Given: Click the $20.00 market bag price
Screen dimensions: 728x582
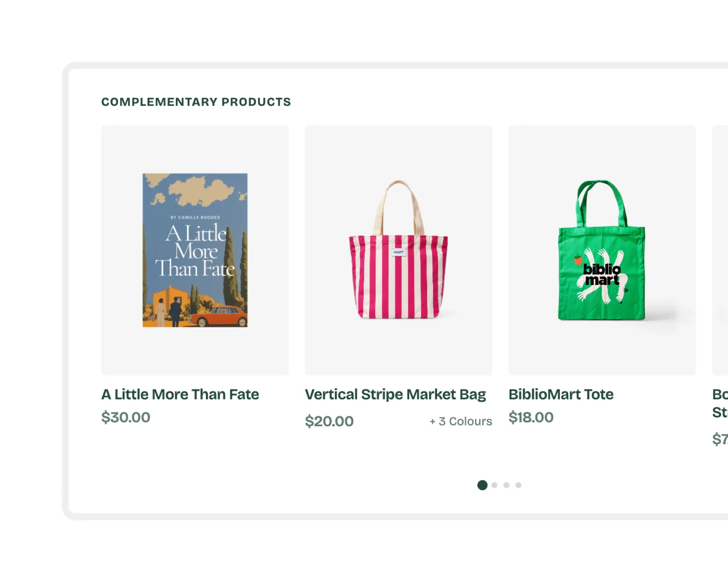Looking at the screenshot, I should point(329,421).
